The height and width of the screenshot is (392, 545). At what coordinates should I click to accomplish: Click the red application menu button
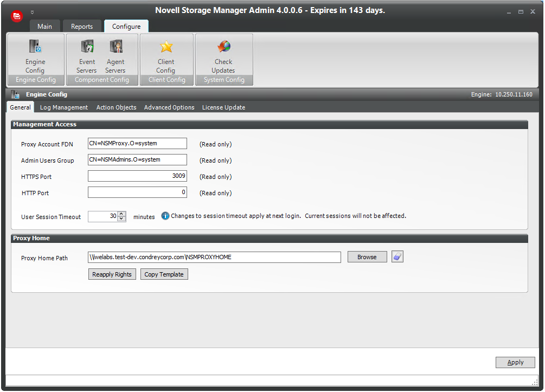[x=17, y=16]
